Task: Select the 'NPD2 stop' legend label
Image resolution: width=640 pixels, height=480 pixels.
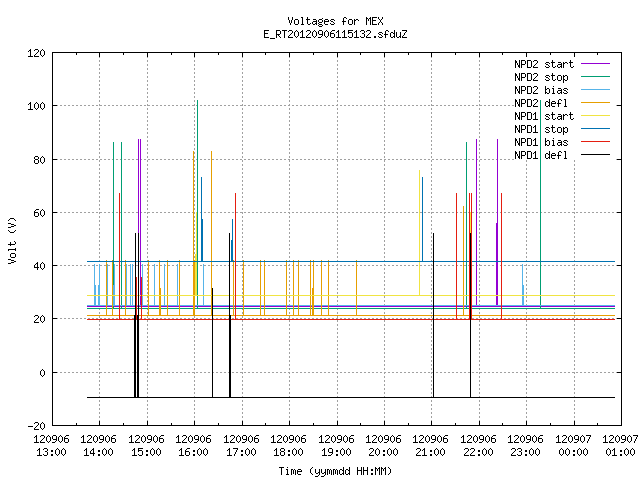Action: point(541,77)
